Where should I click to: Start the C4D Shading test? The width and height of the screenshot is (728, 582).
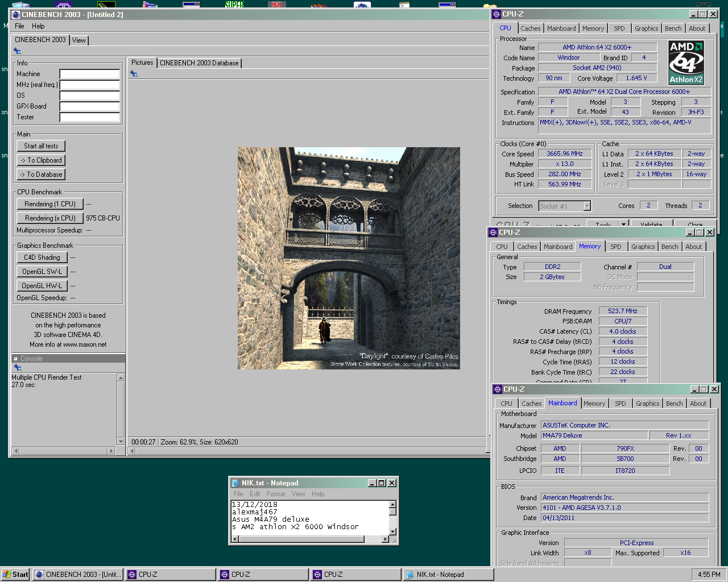[x=42, y=257]
